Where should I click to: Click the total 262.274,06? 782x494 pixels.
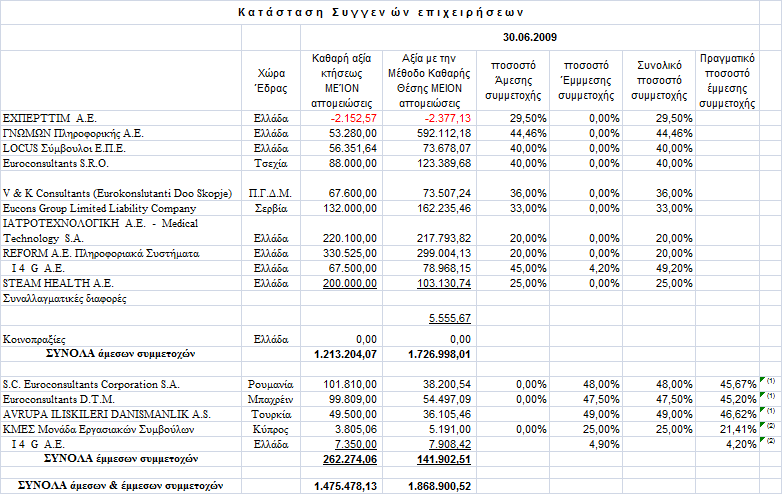click(350, 459)
